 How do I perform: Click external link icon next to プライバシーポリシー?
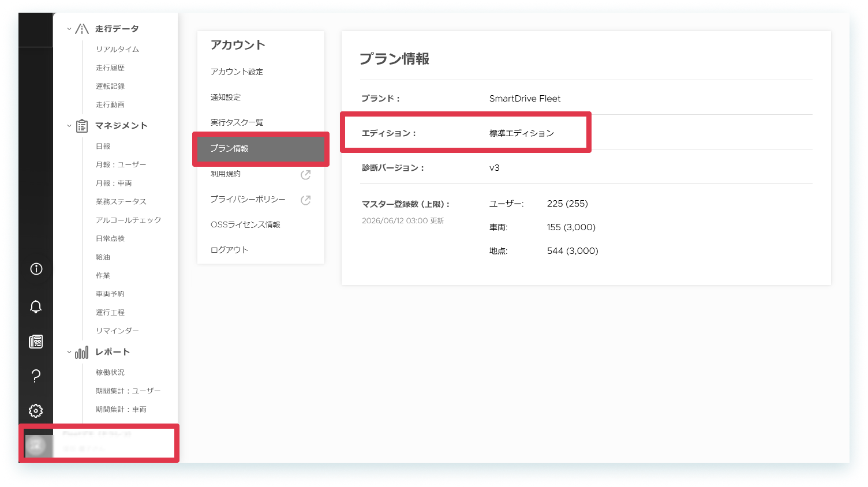306,200
